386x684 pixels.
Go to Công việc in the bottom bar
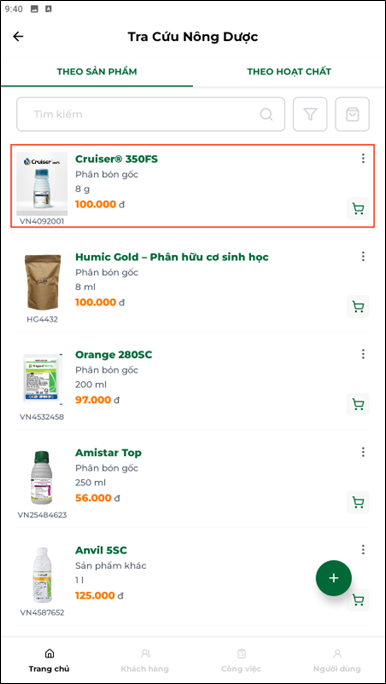(x=241, y=661)
